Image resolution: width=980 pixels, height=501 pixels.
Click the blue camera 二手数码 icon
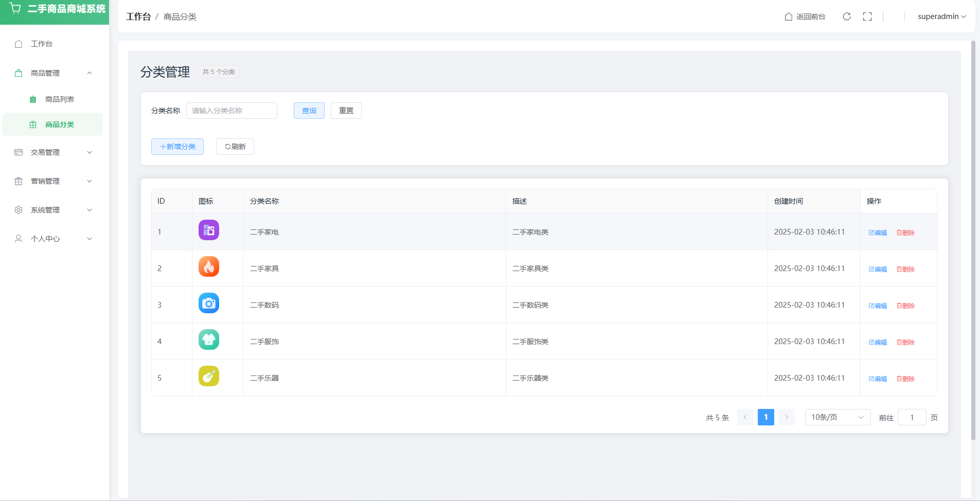pyautogui.click(x=209, y=303)
